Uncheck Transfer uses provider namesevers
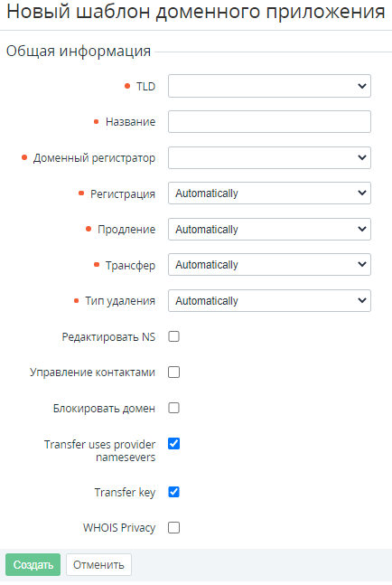 [x=174, y=444]
